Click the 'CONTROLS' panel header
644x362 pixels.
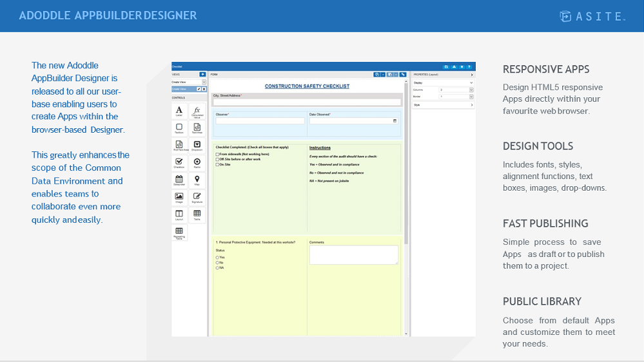point(179,98)
